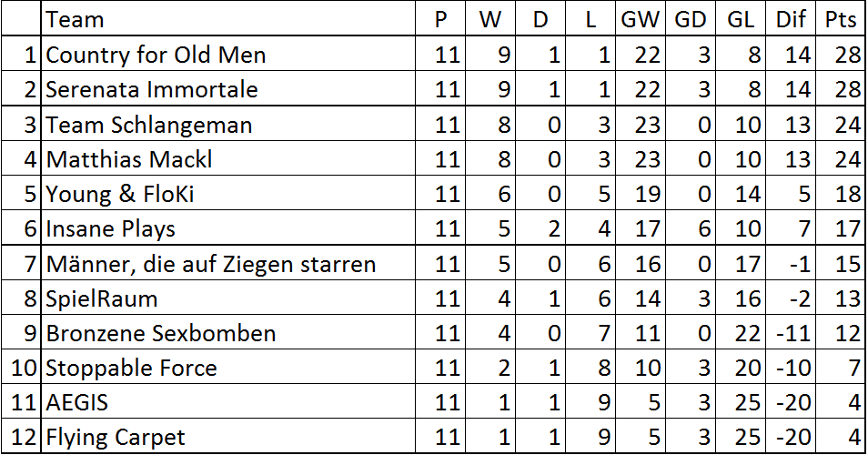The image size is (868, 455).
Task: Select Männer, die auf Ziegen starren cell
Action: (228, 262)
